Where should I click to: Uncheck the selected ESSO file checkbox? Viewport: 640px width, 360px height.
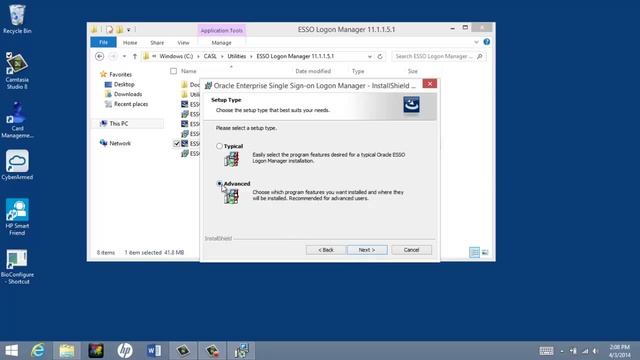(x=177, y=144)
